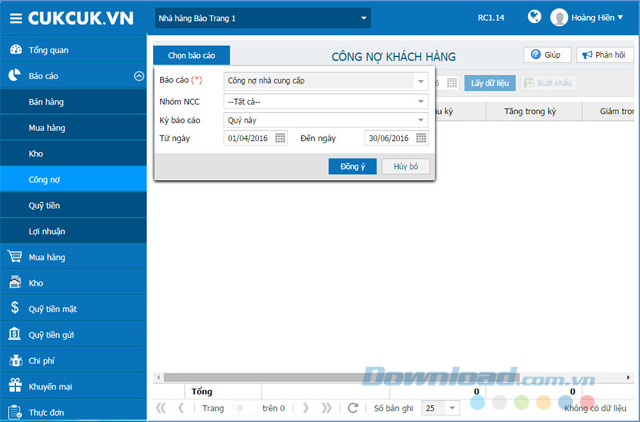Open calendar picker for Từ ngày
The image size is (640, 422).
(280, 138)
